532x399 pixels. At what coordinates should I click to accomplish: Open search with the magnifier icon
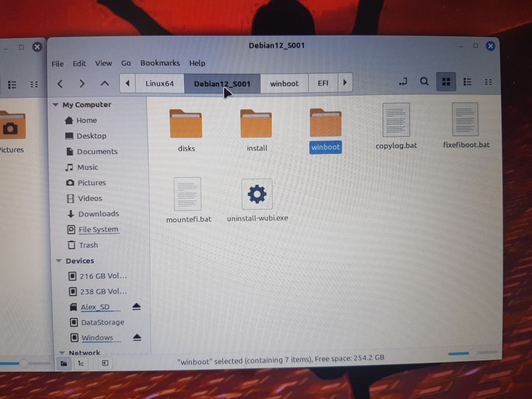[424, 82]
